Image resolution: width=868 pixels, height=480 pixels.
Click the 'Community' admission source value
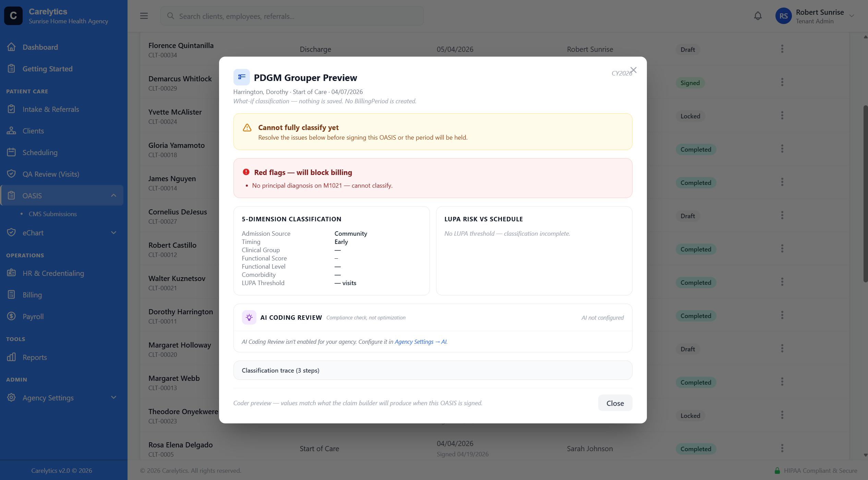pyautogui.click(x=351, y=233)
